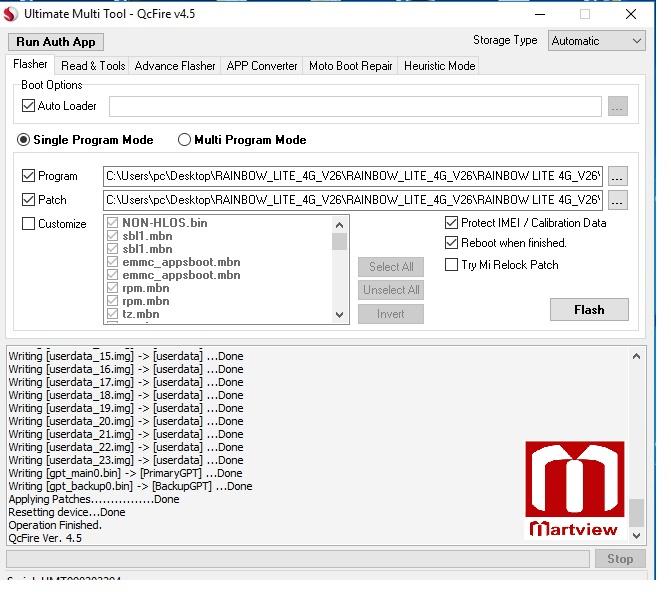Click the Run Auth App button

click(56, 42)
